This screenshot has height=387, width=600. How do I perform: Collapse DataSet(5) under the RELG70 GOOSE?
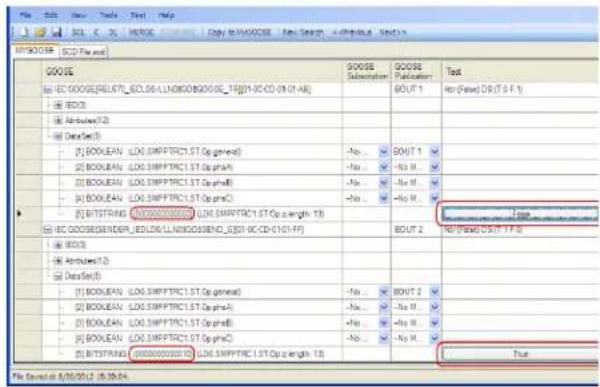point(58,136)
